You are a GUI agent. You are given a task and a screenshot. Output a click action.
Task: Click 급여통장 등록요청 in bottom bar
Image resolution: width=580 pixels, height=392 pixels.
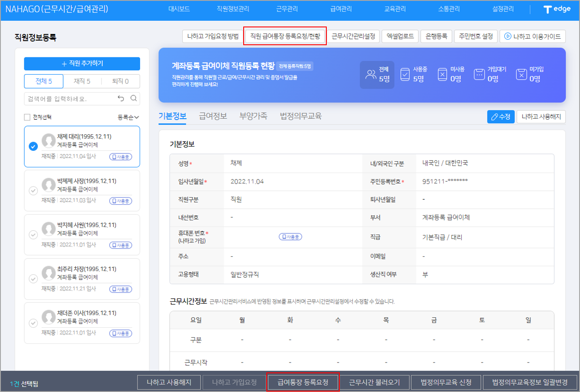[303, 382]
